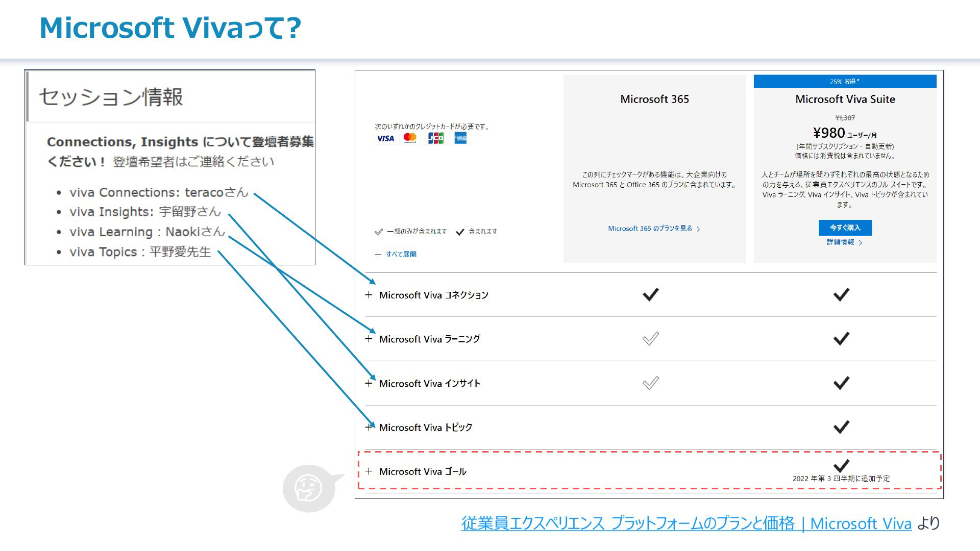The image size is (980, 551).
Task: Click the 登壇希望者はご連絡ください text
Action: 193,162
